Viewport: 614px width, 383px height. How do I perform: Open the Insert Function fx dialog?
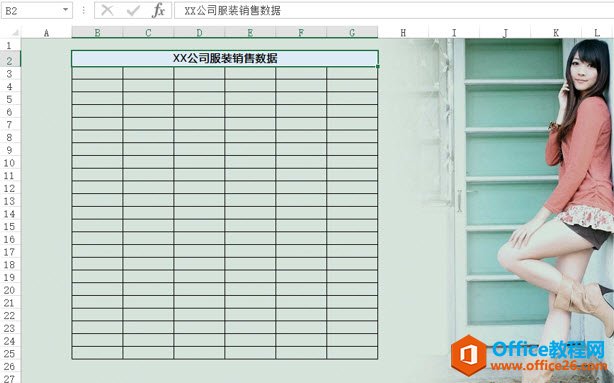(x=158, y=11)
